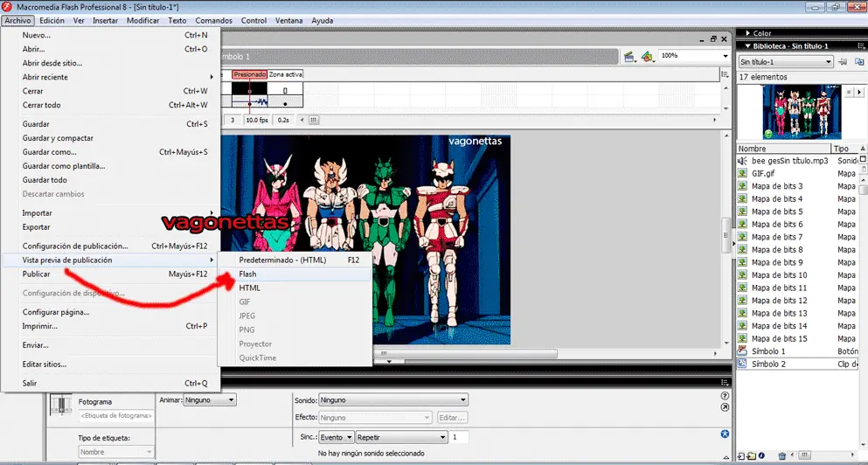Click the 10.0 fps frame rate display

[x=256, y=120]
